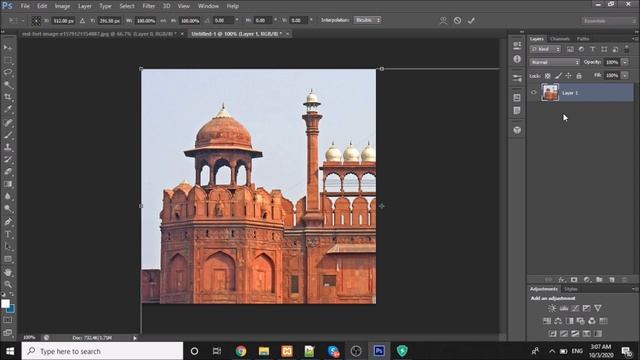Toggle lock image pixels
This screenshot has height=360, width=640.
point(558,76)
